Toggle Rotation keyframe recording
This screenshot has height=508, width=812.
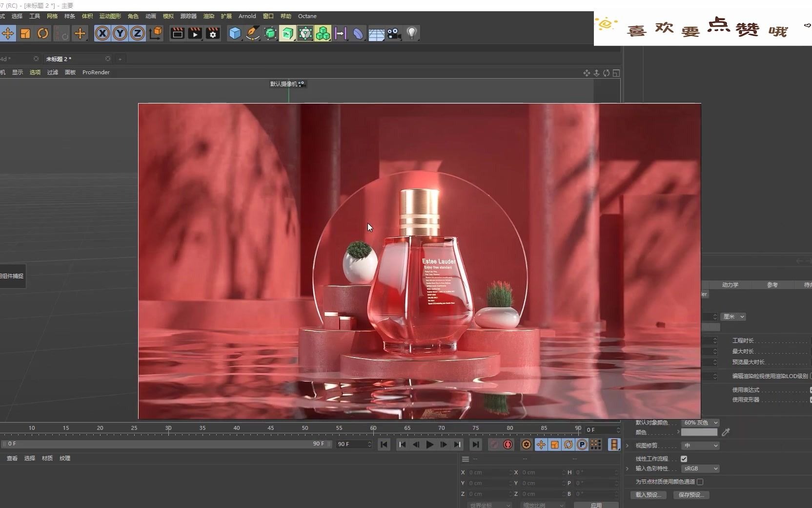(x=568, y=444)
